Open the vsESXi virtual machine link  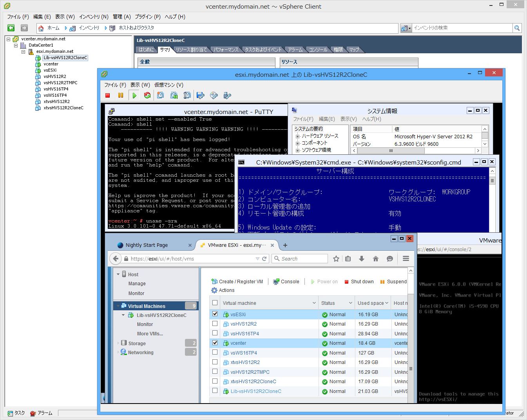point(238,314)
